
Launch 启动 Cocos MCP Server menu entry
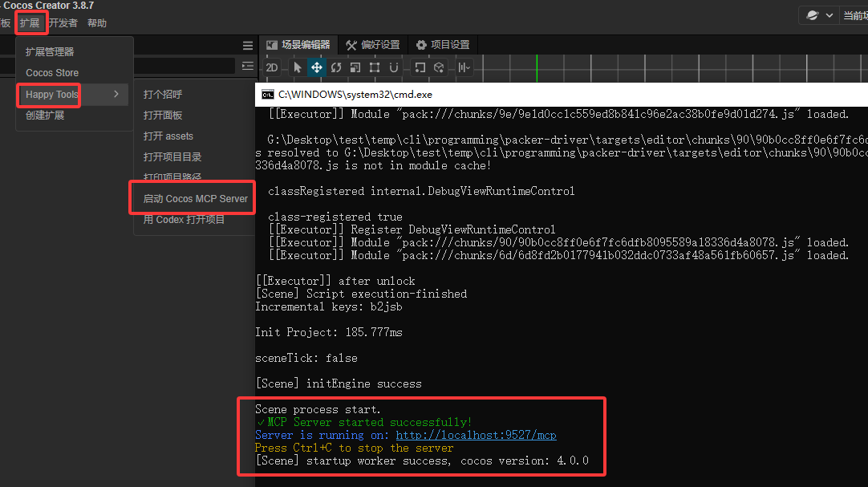tap(195, 199)
